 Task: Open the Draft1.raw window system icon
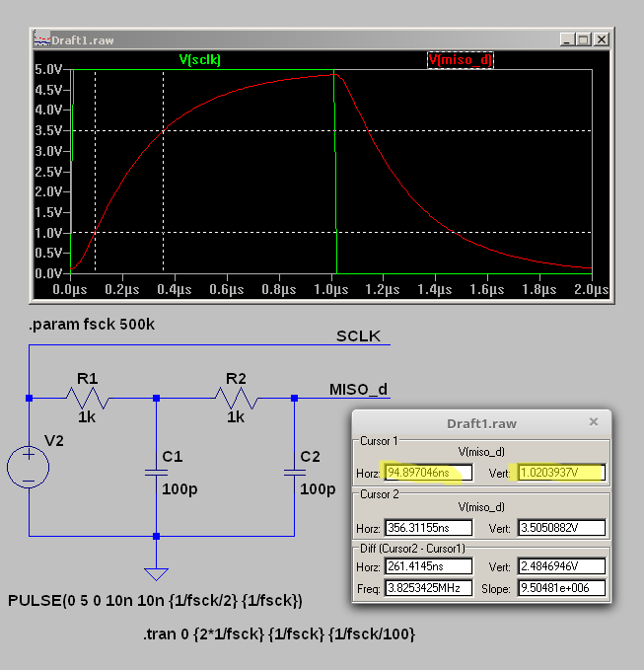click(41, 39)
